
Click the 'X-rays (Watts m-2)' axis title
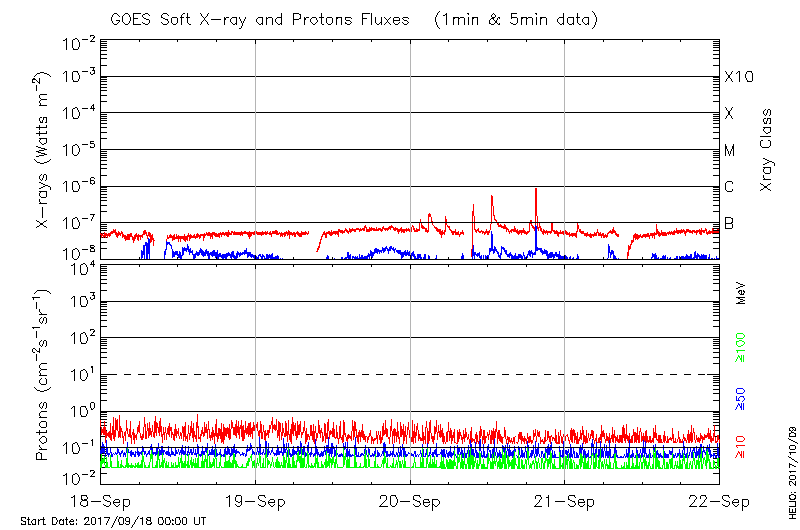[45, 150]
